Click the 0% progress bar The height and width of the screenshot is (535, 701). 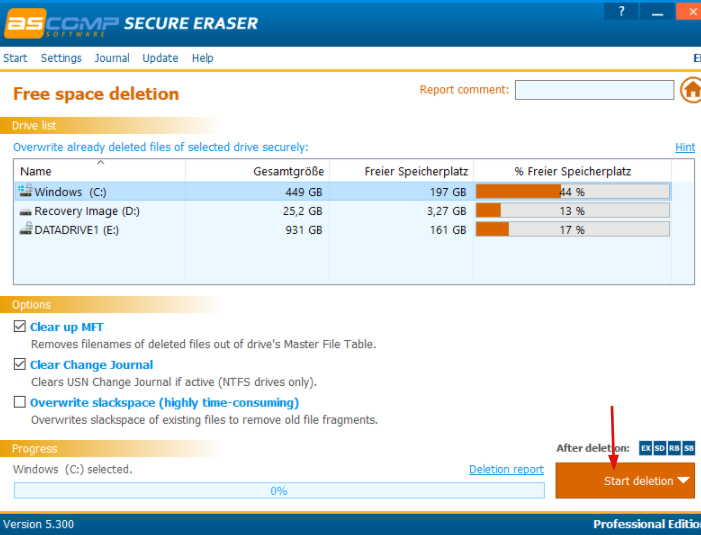(x=279, y=491)
